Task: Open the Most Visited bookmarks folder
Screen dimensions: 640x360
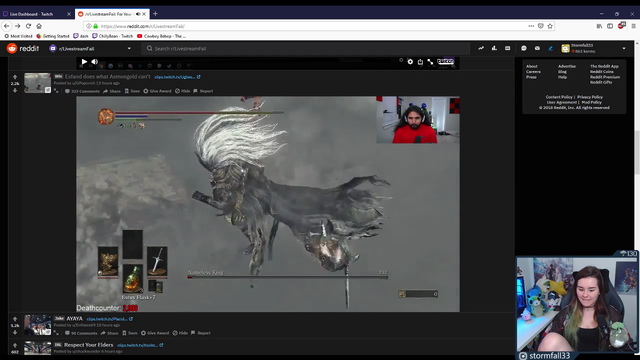Action: (x=18, y=36)
